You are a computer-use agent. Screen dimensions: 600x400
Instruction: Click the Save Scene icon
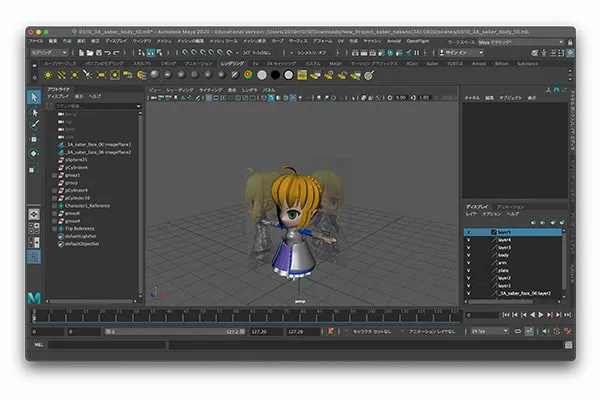pos(99,52)
